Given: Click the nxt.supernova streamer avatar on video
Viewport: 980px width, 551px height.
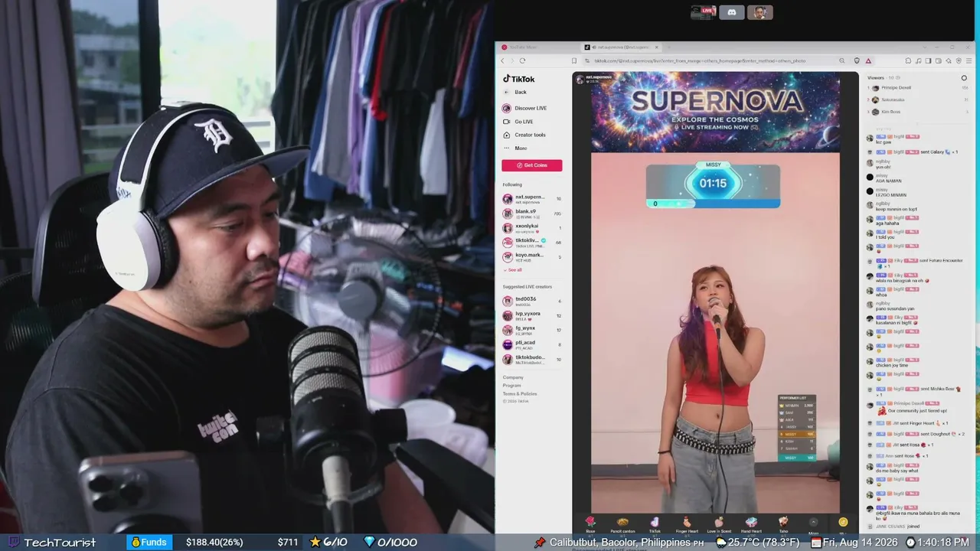Looking at the screenshot, I should [x=580, y=79].
